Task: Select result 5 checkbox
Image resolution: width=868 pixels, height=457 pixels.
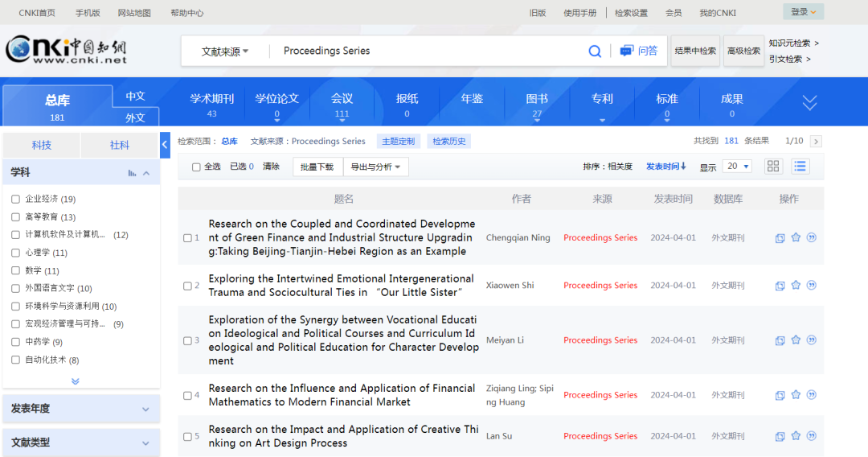Action: pos(187,437)
